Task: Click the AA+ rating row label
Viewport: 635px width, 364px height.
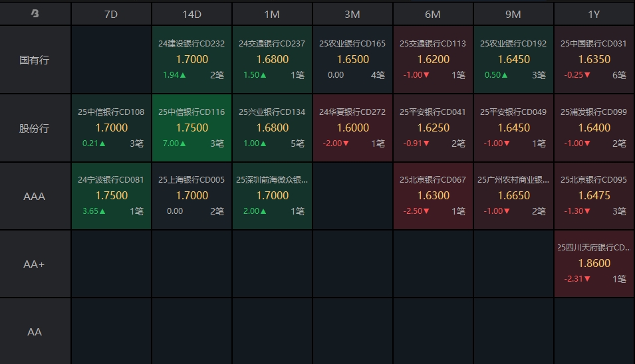Action: pos(35,264)
